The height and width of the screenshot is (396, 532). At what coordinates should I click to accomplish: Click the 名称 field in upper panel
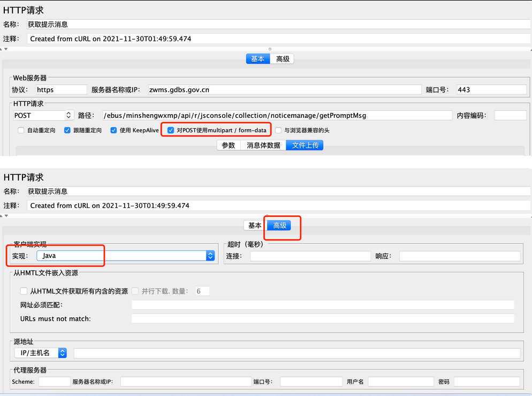[278, 25]
